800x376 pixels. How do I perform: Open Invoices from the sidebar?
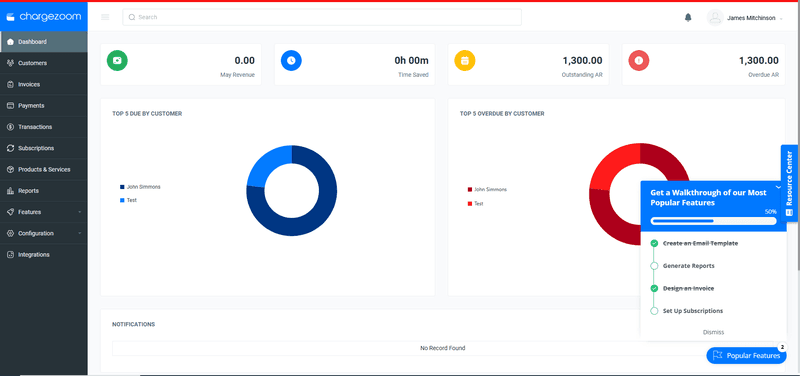point(44,85)
